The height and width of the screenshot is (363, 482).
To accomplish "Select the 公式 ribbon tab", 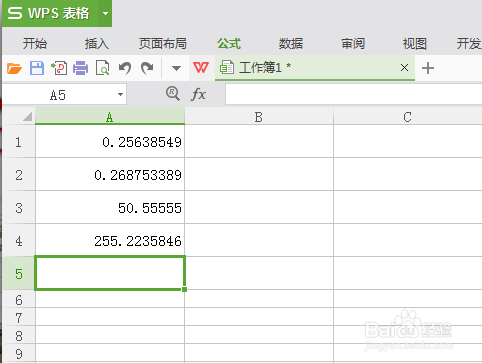I will click(229, 44).
